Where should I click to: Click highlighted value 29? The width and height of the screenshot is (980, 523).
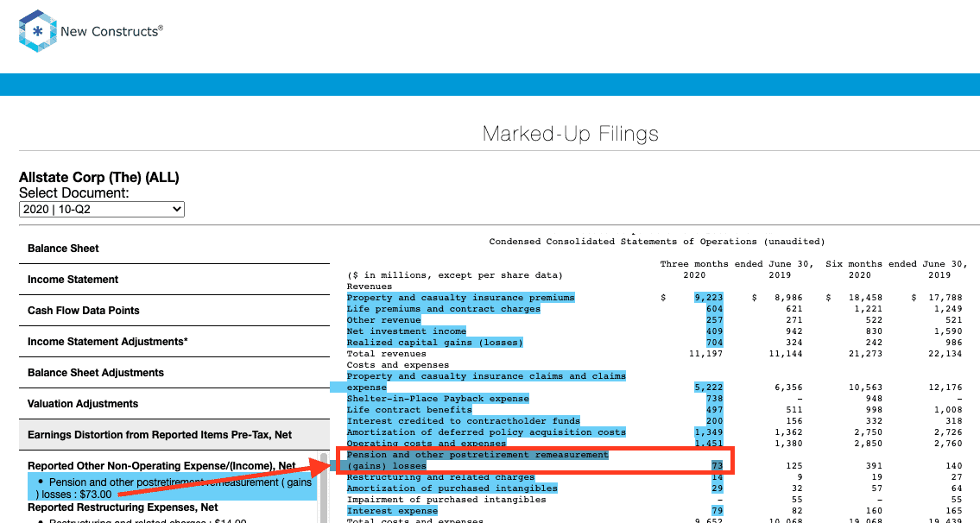[x=717, y=488]
